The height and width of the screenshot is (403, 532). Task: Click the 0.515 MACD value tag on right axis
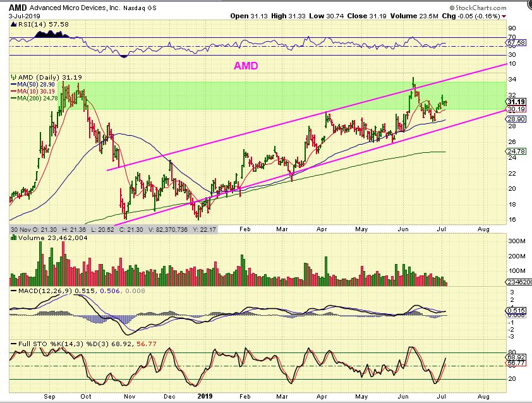[x=516, y=310]
